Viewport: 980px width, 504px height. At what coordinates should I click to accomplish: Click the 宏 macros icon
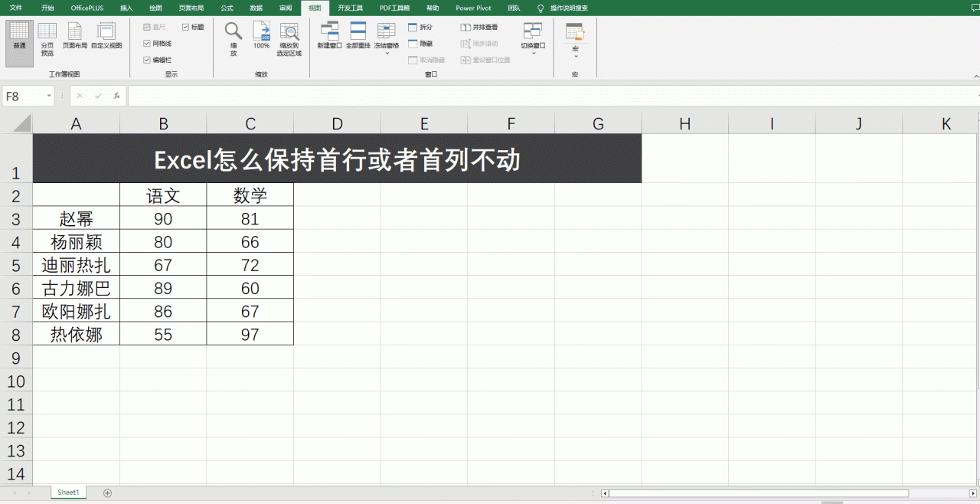tap(575, 32)
